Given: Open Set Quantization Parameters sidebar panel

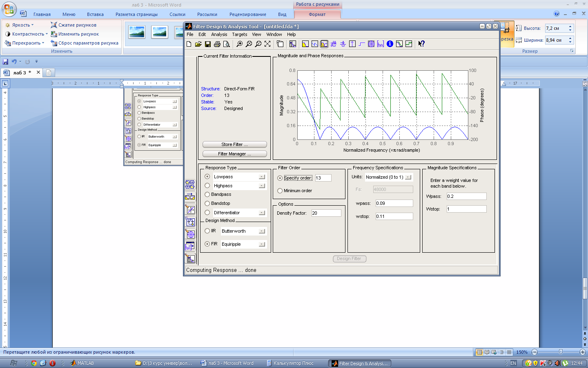Looking at the screenshot, I should point(190,209).
